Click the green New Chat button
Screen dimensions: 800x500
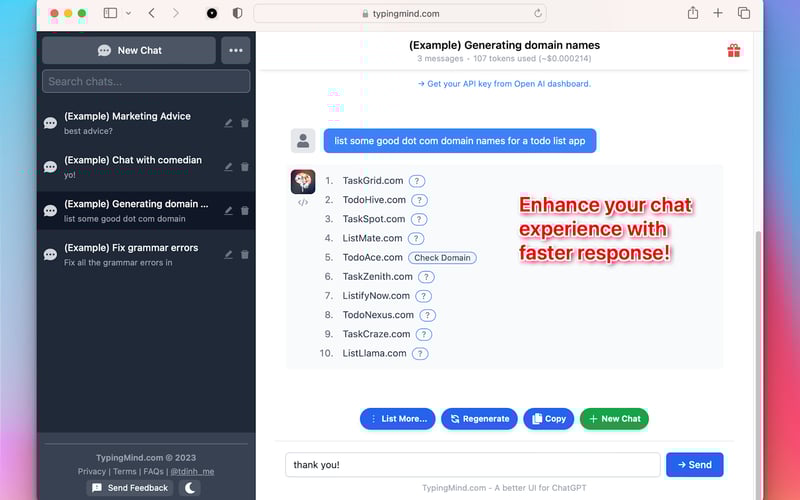[614, 419]
